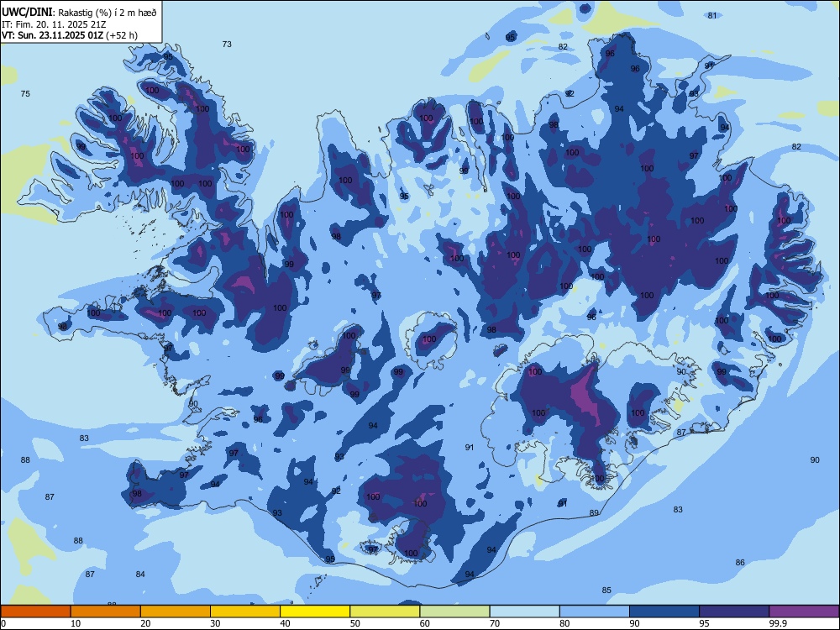Click the '89' humidity value on the coast

pyautogui.click(x=594, y=512)
